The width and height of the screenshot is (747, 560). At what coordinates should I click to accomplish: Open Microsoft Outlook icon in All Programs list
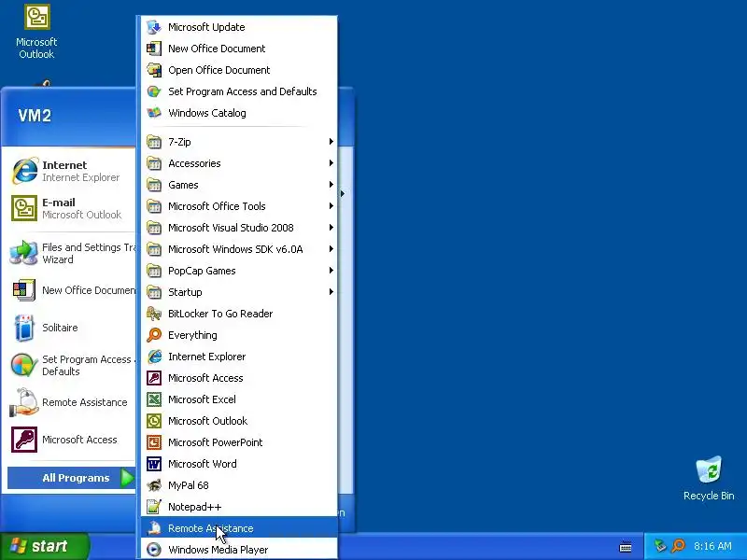[x=154, y=421]
